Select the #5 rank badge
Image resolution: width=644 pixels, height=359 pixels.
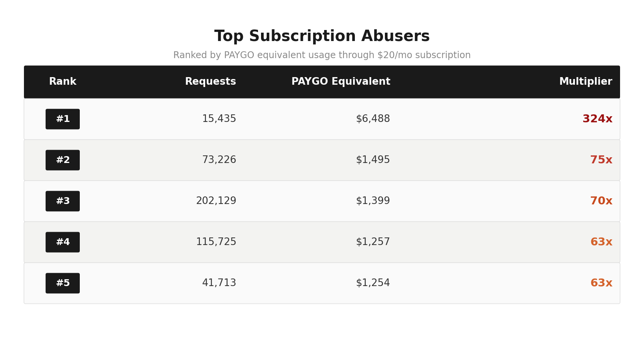[x=63, y=283]
